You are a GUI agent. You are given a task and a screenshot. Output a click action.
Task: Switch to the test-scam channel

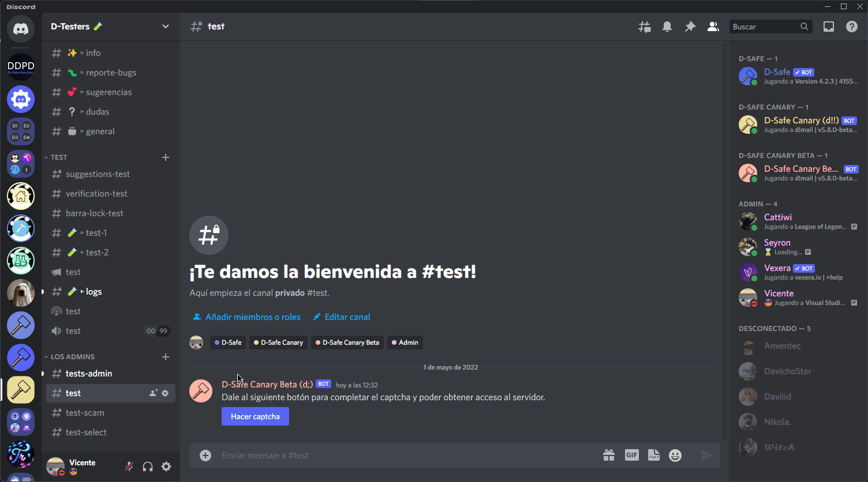tap(85, 413)
